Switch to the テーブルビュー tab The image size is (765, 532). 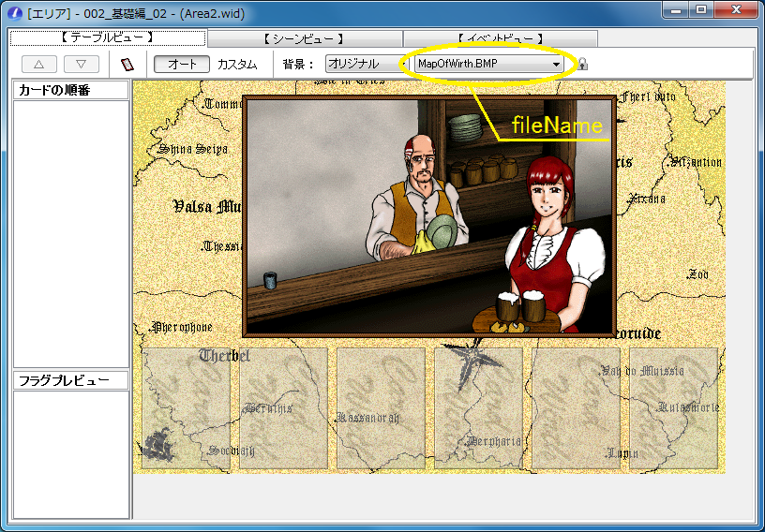108,38
